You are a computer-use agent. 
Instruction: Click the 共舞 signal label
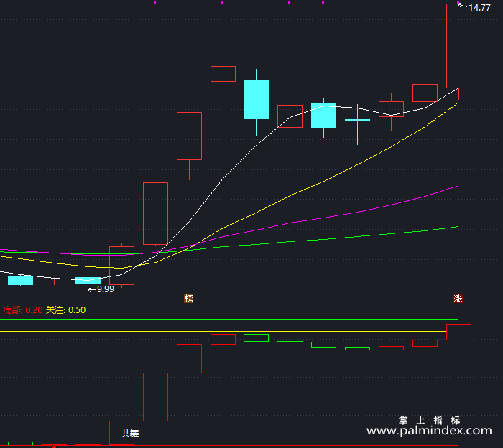click(130, 433)
